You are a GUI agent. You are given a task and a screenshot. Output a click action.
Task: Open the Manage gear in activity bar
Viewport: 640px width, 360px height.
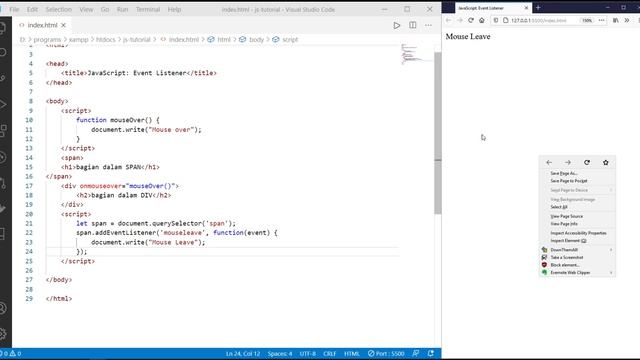pyautogui.click(x=3, y=333)
